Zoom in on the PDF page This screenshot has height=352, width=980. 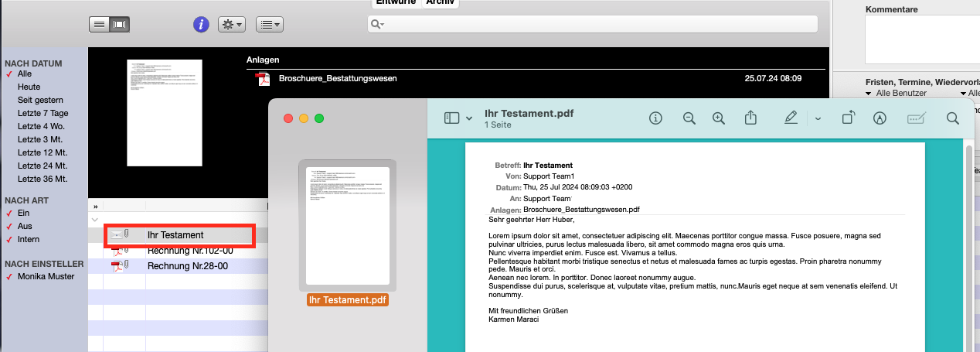click(719, 118)
